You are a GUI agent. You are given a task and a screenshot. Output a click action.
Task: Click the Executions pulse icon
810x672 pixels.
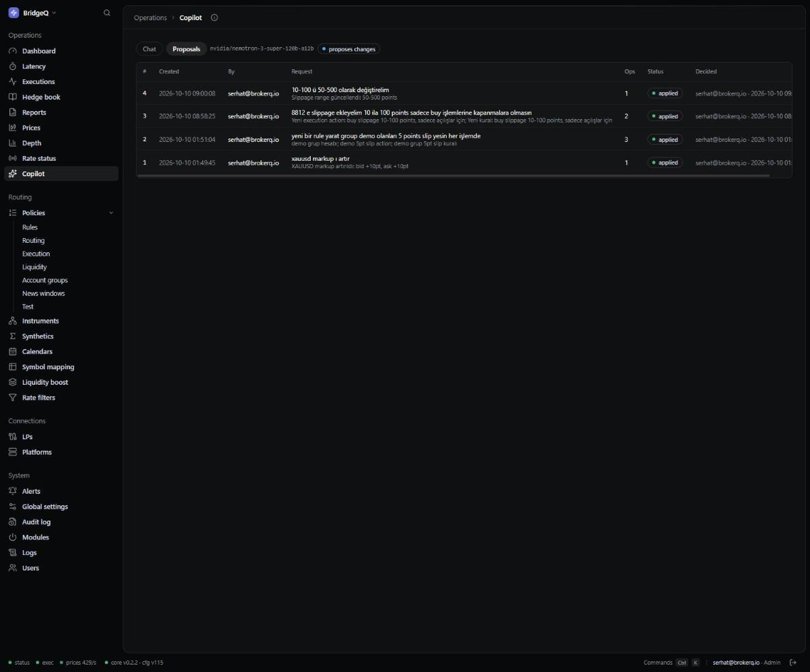tap(13, 81)
